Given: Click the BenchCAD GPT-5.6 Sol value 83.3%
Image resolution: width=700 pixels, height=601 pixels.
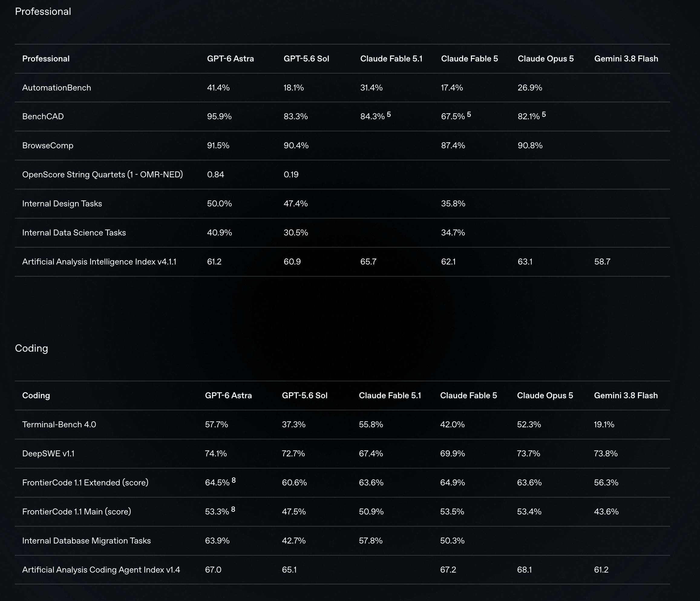Looking at the screenshot, I should 296,116.
